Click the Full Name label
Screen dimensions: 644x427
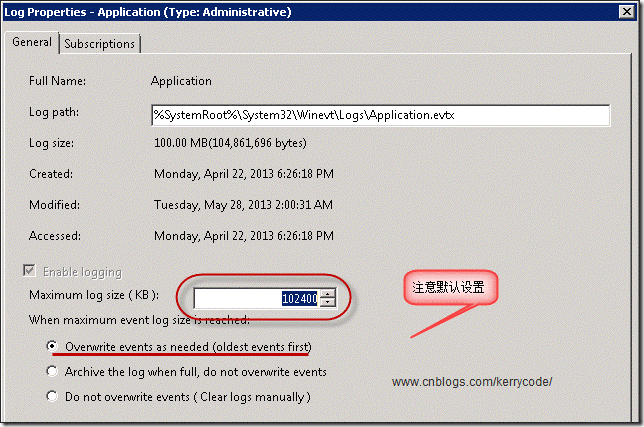[x=58, y=81]
